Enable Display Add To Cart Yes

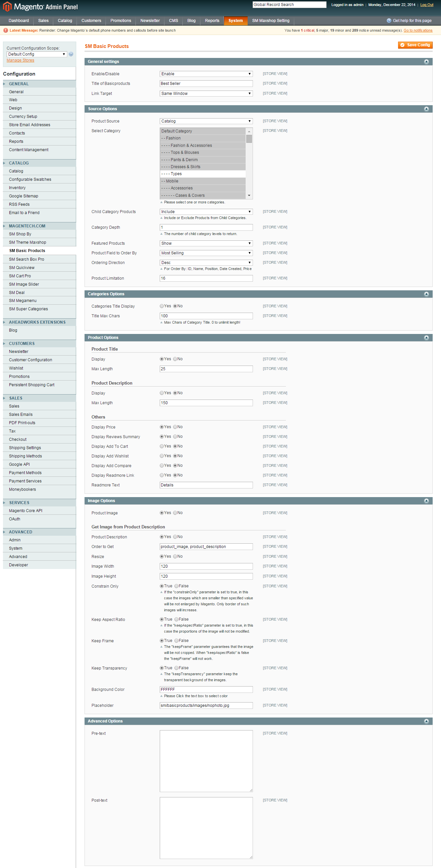coord(162,446)
